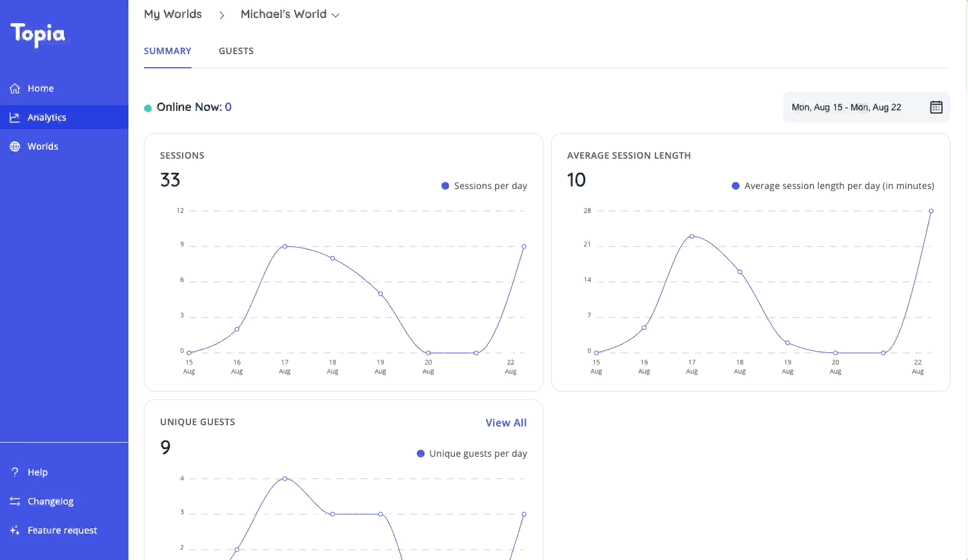Click the session length point for 22 Aug

tap(931, 211)
